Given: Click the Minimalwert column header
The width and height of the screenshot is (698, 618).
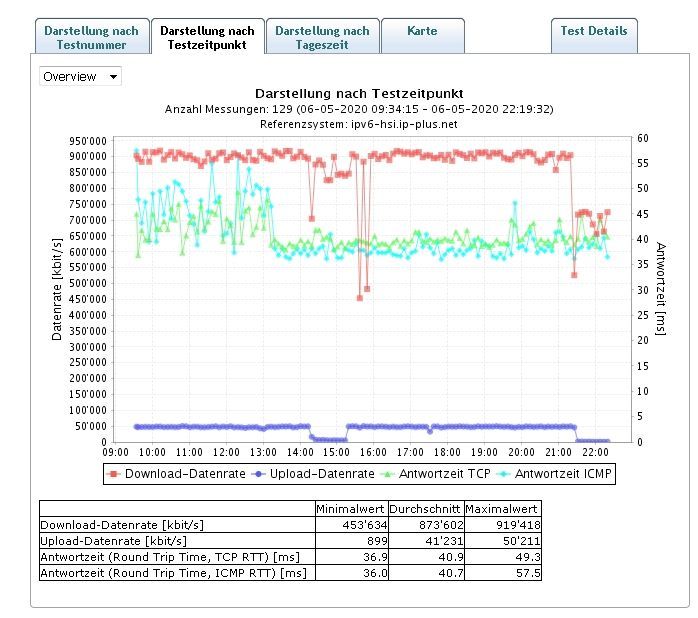Looking at the screenshot, I should (x=352, y=508).
